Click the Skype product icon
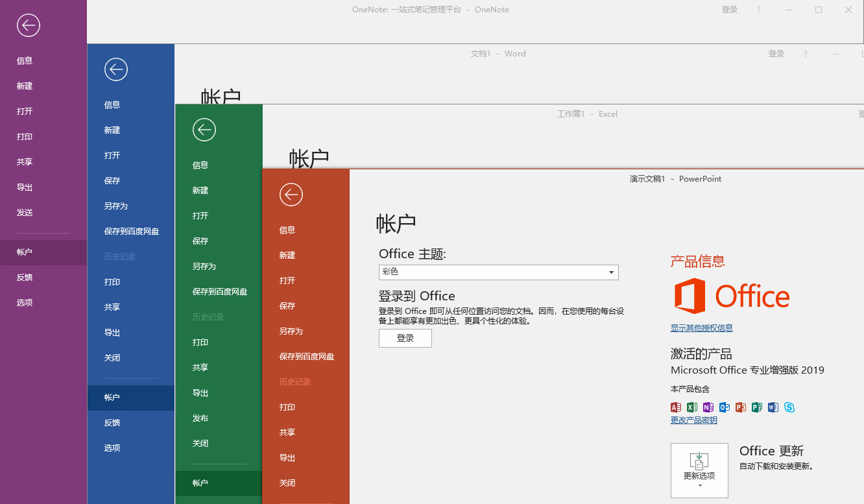 (x=789, y=407)
